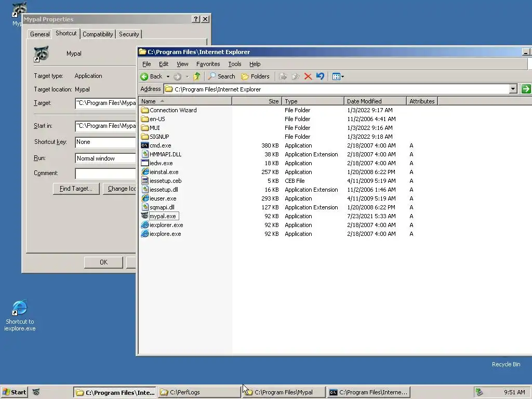
Task: Switch to C:\Program Files\Mypal taskbar window
Action: tap(284, 392)
